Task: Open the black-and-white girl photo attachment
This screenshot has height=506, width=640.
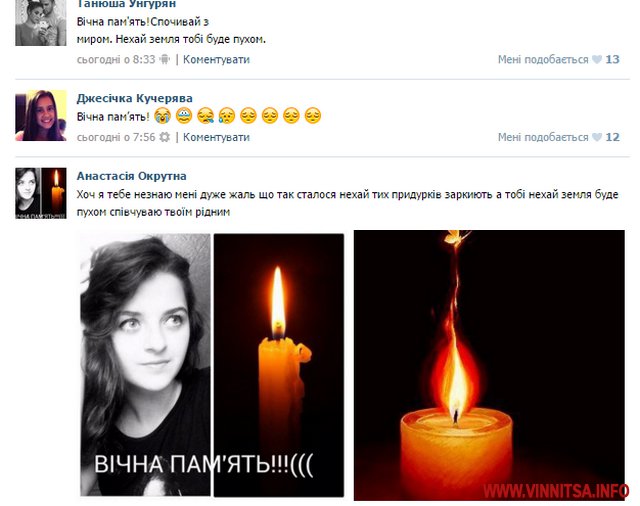Action: [x=145, y=365]
